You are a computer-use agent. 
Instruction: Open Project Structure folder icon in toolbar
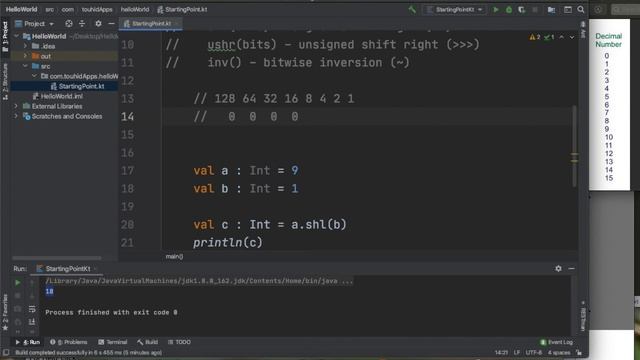click(551, 9)
